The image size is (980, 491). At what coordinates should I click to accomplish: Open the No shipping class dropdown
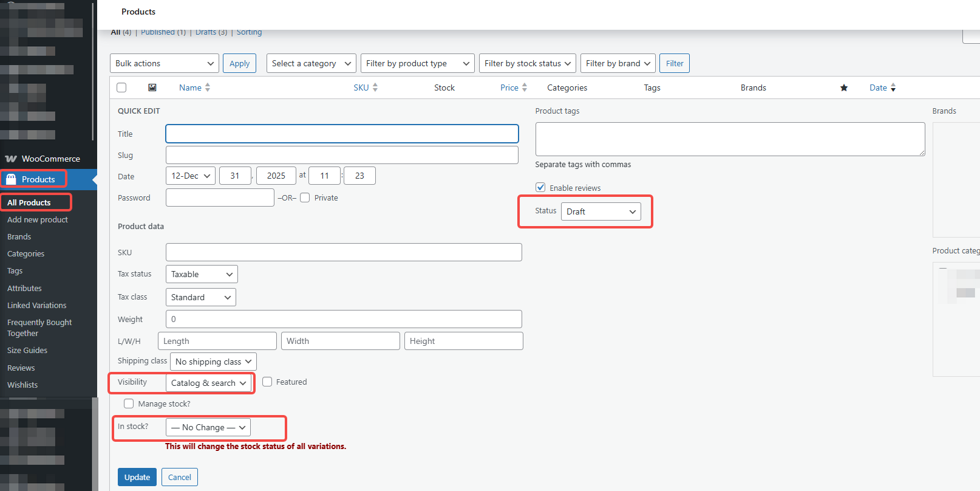pos(213,362)
